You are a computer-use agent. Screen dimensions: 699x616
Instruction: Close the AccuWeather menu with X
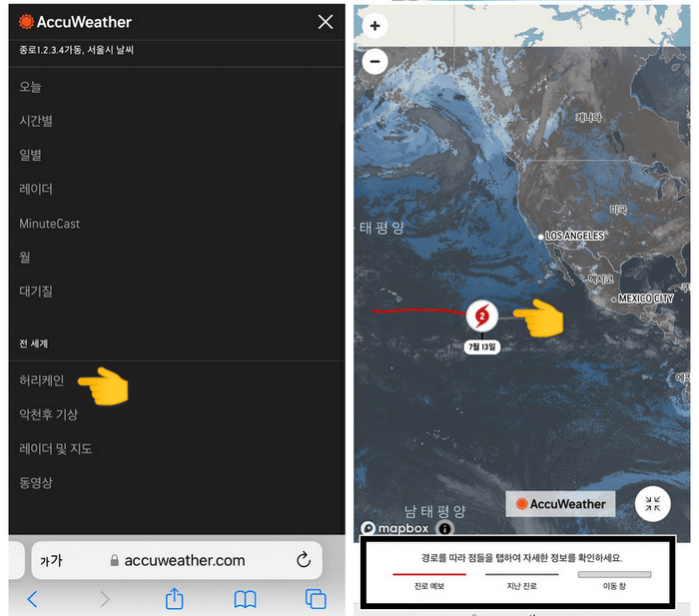point(326,21)
